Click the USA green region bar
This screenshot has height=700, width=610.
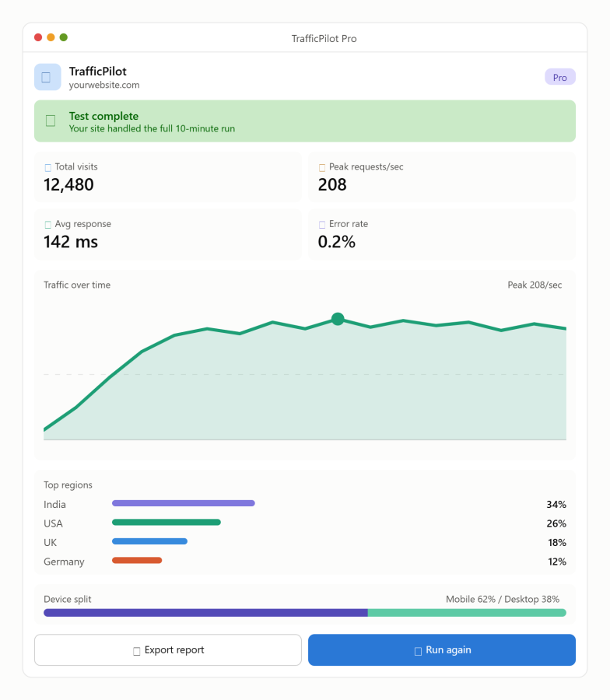[x=167, y=523]
